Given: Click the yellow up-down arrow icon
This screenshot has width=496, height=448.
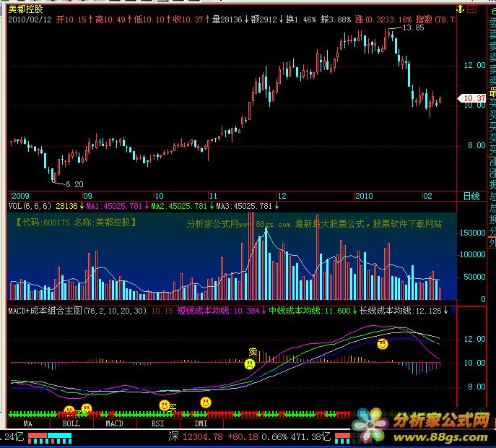Looking at the screenshot, I should click(x=461, y=9).
